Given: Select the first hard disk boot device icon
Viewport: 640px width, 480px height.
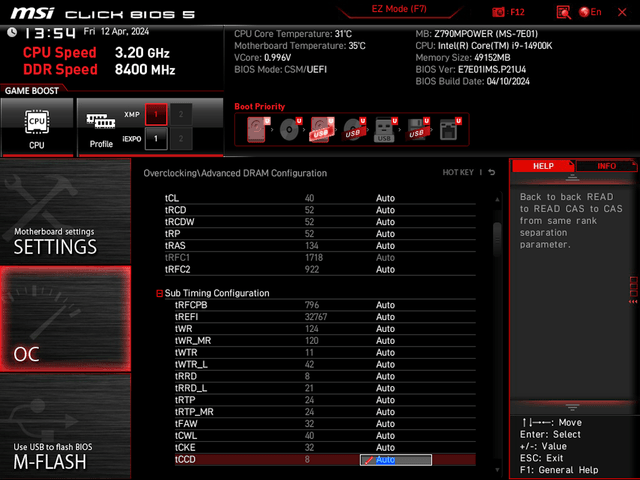Looking at the screenshot, I should (x=258, y=129).
